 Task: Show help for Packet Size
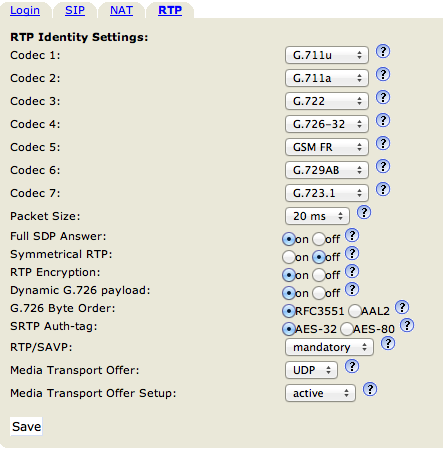[364, 212]
